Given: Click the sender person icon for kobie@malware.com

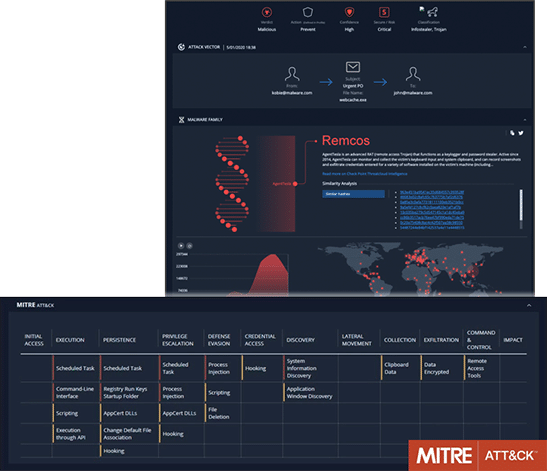Looking at the screenshot, I should point(292,74).
